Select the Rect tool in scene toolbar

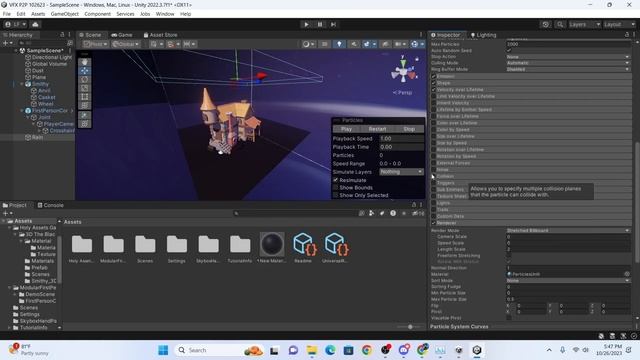[84, 97]
